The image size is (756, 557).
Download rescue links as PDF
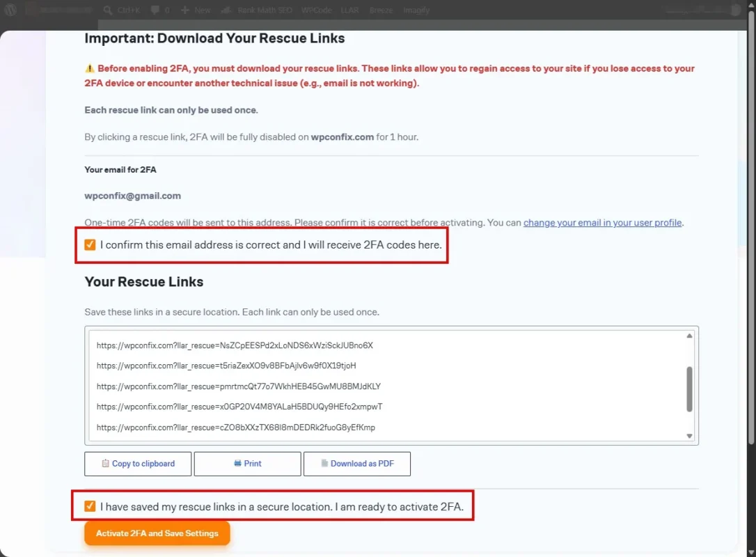[357, 464]
